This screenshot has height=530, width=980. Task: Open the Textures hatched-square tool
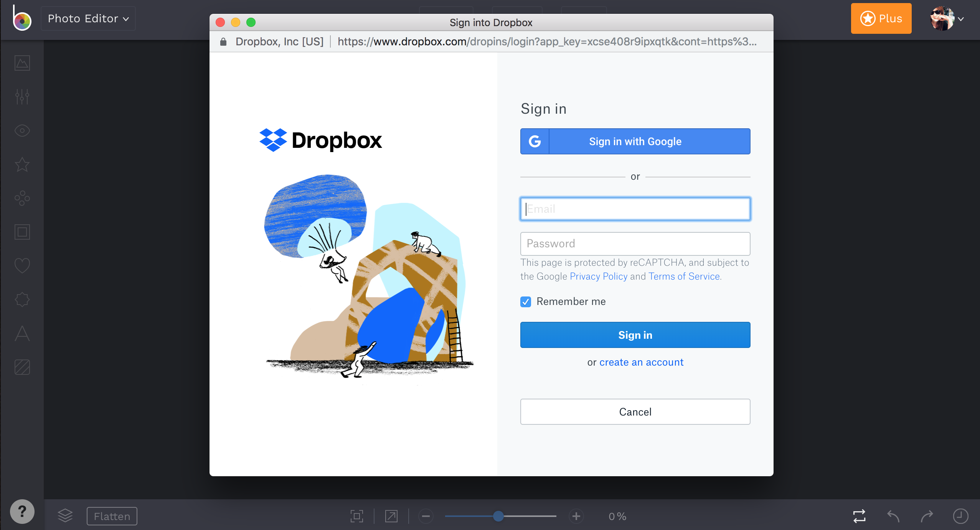pos(22,367)
